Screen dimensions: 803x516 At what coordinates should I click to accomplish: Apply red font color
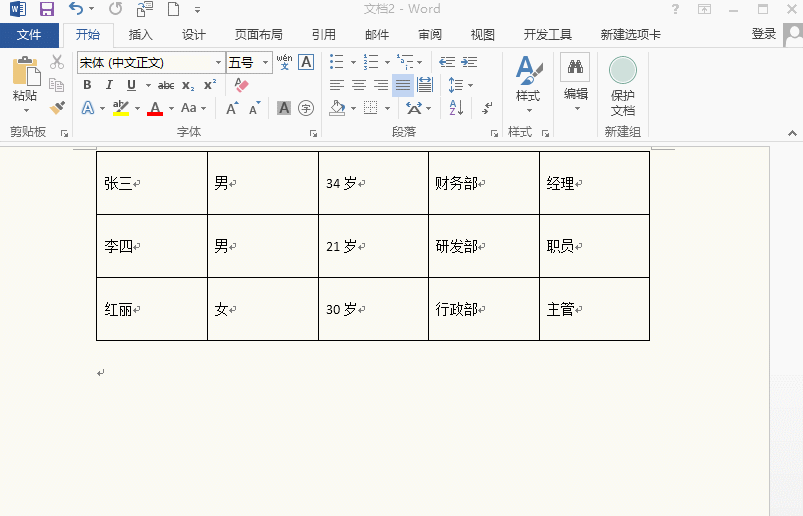[155, 108]
